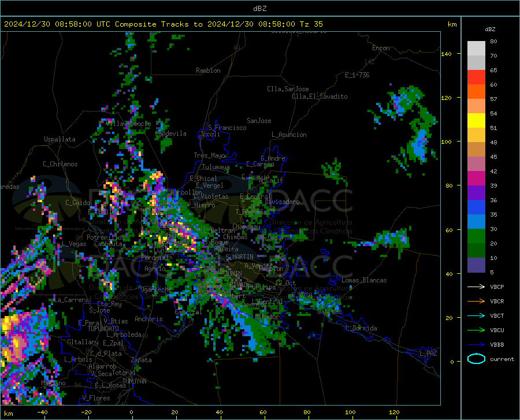The height and width of the screenshot is (420, 520).
Task: Click the timestamp 'Composite Tracks' header line
Action: click(163, 24)
